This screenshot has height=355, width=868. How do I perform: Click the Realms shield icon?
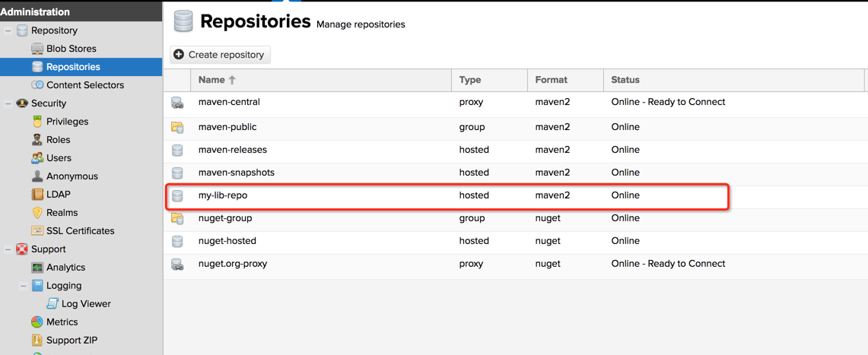coord(37,213)
